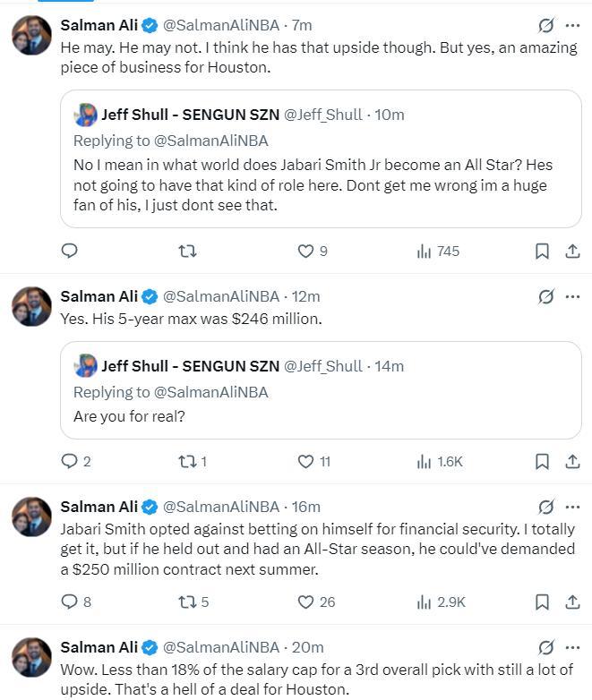Viewport: 592px width, 700px height.
Task: Open @Jeff_Shull handle in the 10m quote
Action: [x=322, y=115]
